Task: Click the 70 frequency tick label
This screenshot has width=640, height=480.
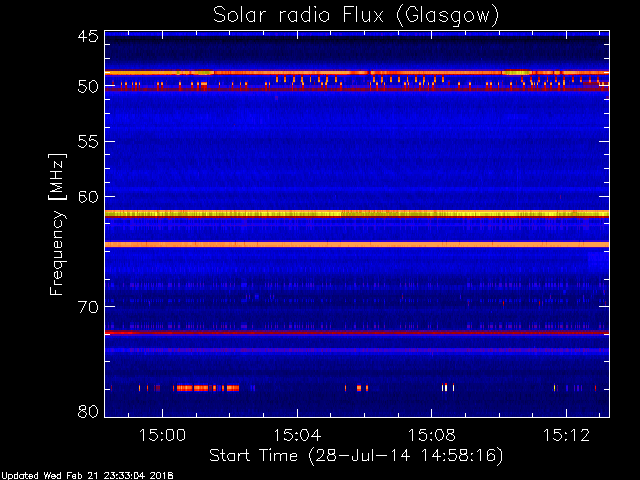Action: point(88,307)
